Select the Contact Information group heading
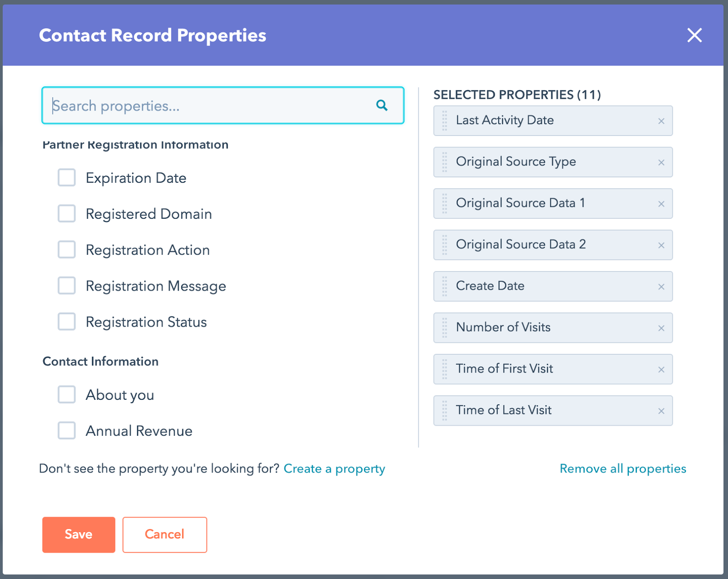Viewport: 728px width, 579px height. click(x=101, y=361)
